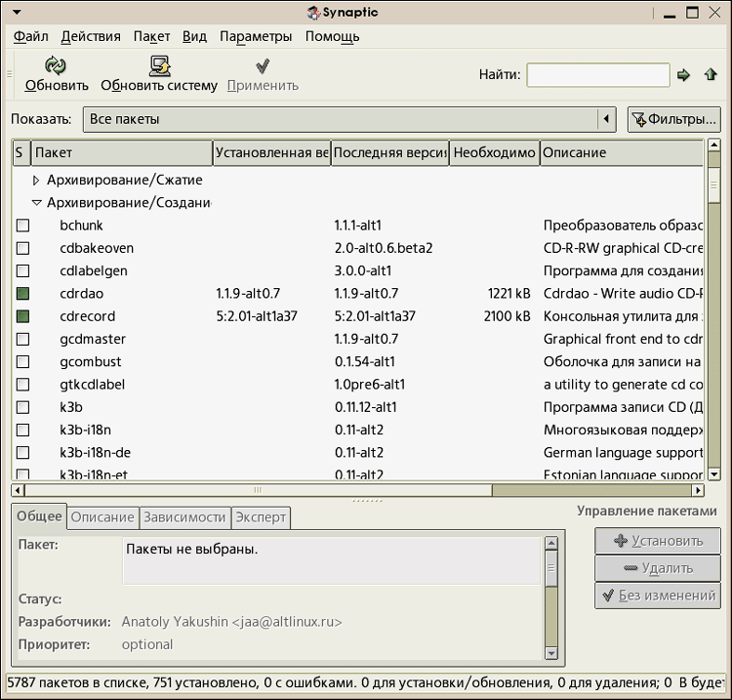Switch to the Описание tab

pos(102,517)
